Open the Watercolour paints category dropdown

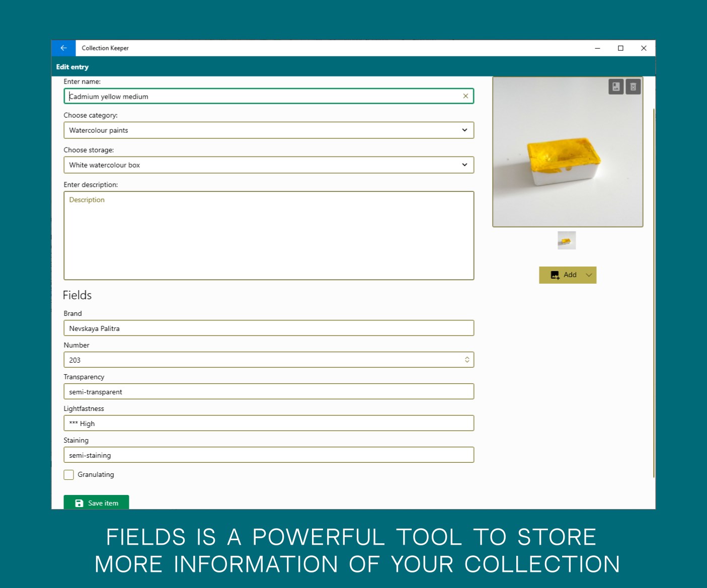269,130
